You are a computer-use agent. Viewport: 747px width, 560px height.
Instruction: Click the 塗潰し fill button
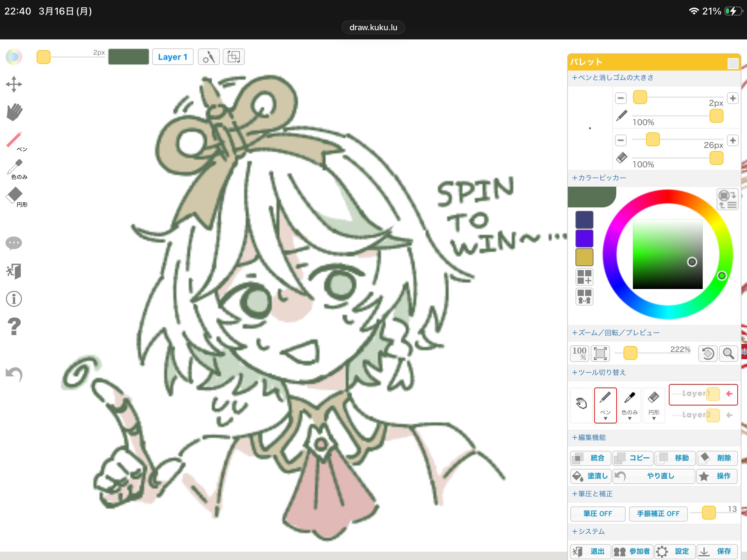pos(590,476)
